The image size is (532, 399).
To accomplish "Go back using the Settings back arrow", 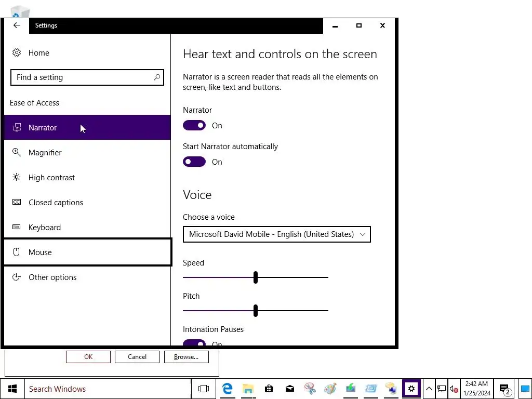I will [x=16, y=25].
